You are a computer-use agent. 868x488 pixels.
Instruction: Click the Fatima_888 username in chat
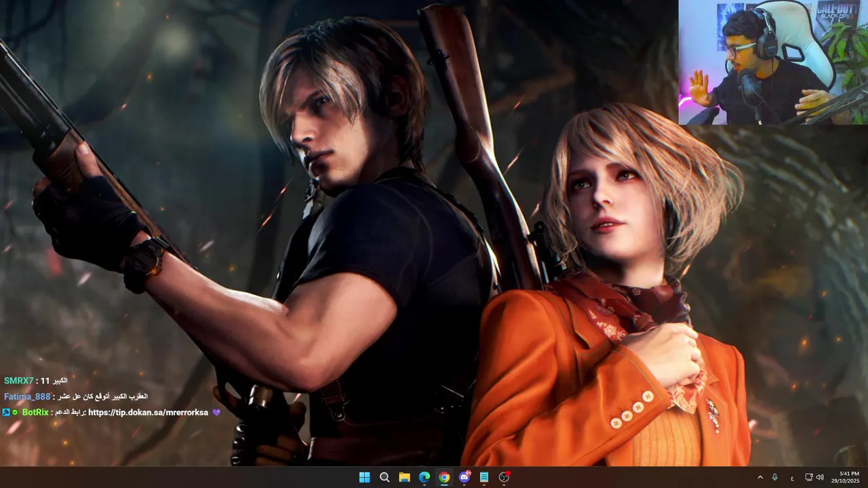coord(27,396)
